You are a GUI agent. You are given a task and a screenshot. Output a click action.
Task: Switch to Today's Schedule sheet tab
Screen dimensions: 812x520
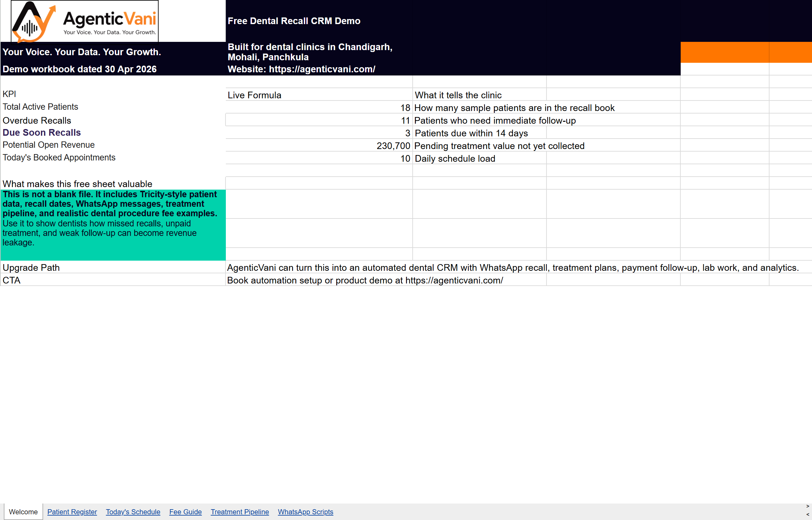133,511
